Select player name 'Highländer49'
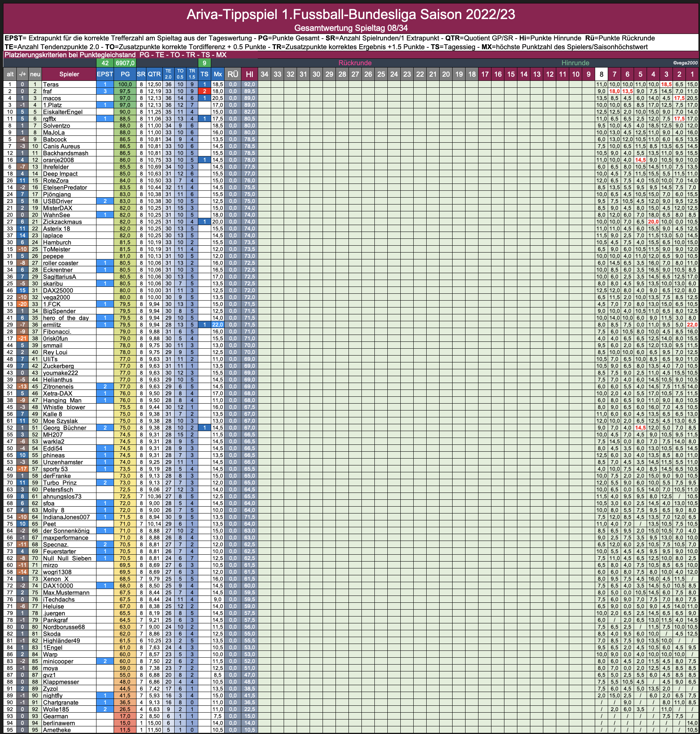This screenshot has width=700, height=734. (x=61, y=641)
